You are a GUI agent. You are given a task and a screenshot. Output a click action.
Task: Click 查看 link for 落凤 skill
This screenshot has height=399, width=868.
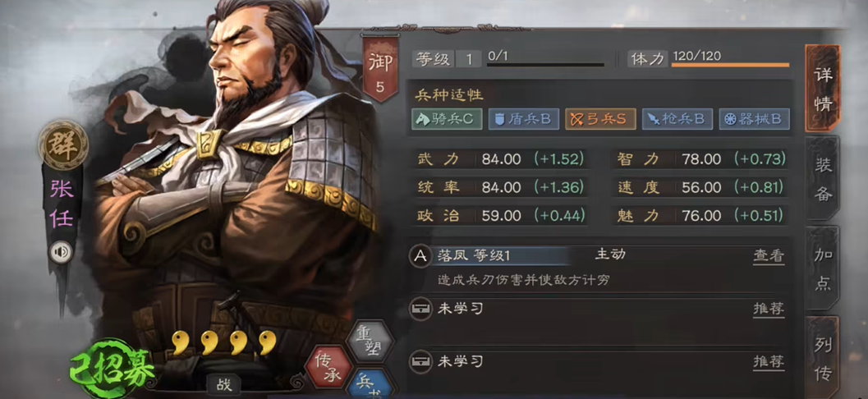769,255
